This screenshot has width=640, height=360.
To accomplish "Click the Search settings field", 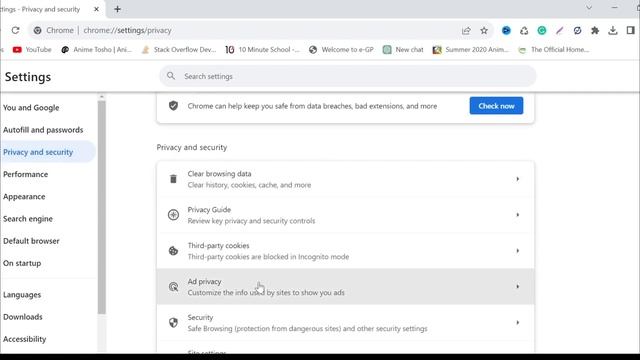I will point(348,76).
